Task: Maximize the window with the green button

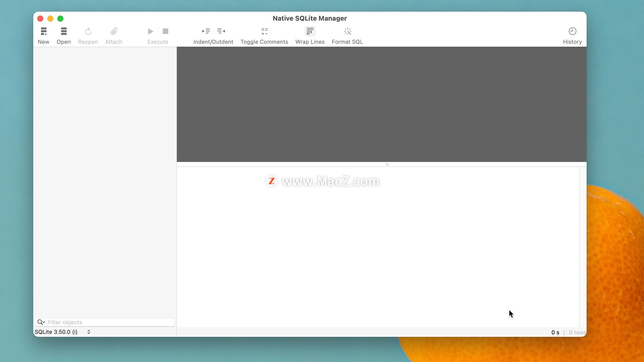Action: [x=60, y=18]
